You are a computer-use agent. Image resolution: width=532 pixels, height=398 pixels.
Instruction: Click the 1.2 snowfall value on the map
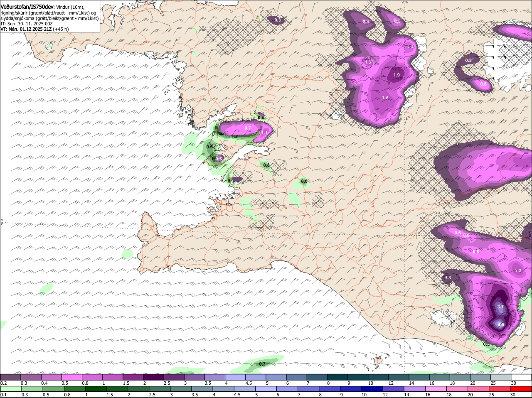click(x=518, y=270)
